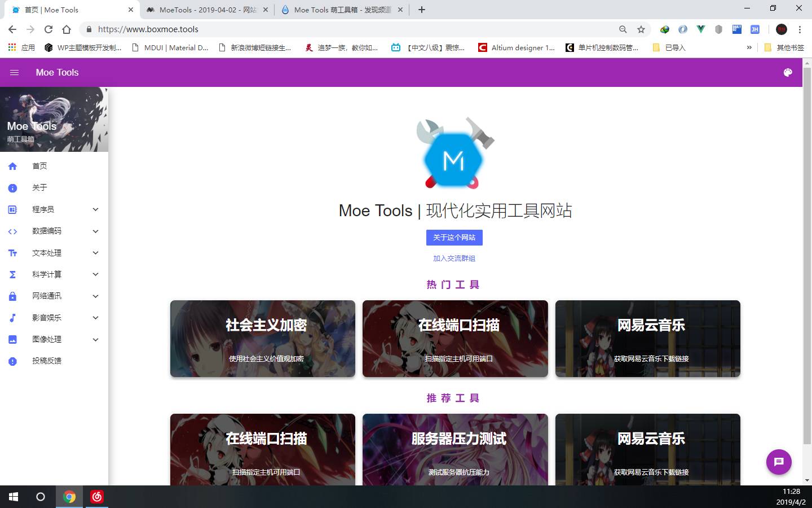The image size is (812, 508).
Task: Open the Windows Start menu
Action: (x=14, y=497)
